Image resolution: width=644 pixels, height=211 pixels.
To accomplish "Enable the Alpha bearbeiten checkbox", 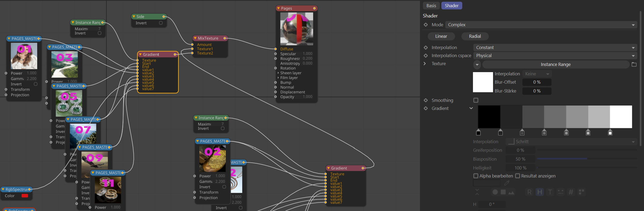I will pyautogui.click(x=476, y=176).
